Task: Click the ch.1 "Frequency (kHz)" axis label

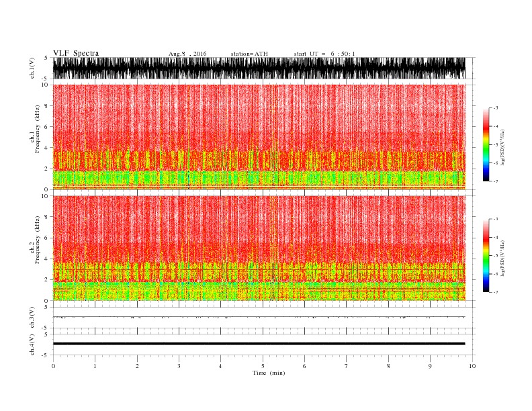Action: click(37, 129)
